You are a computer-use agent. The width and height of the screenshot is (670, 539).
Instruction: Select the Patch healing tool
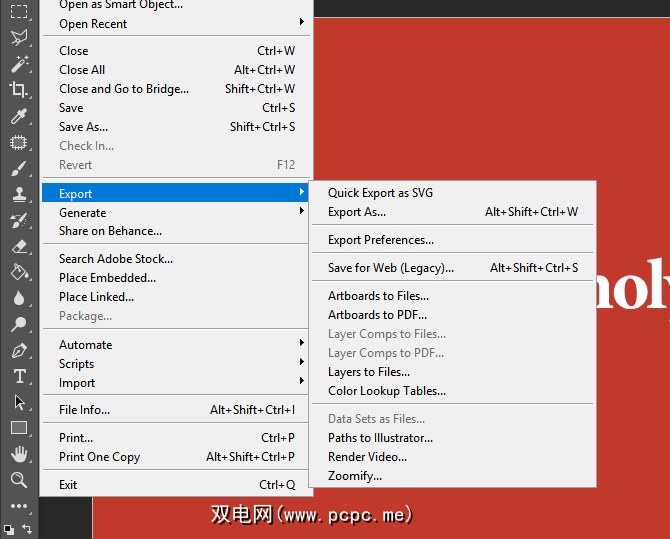point(19,142)
